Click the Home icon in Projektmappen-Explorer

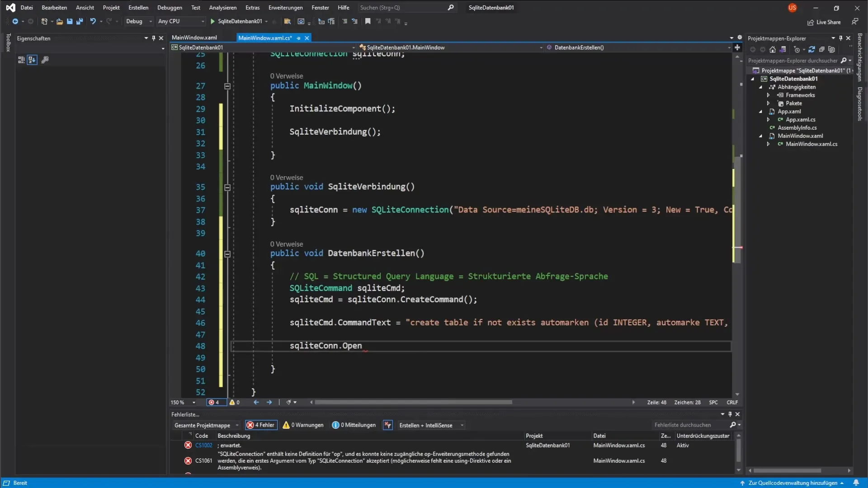pyautogui.click(x=773, y=50)
